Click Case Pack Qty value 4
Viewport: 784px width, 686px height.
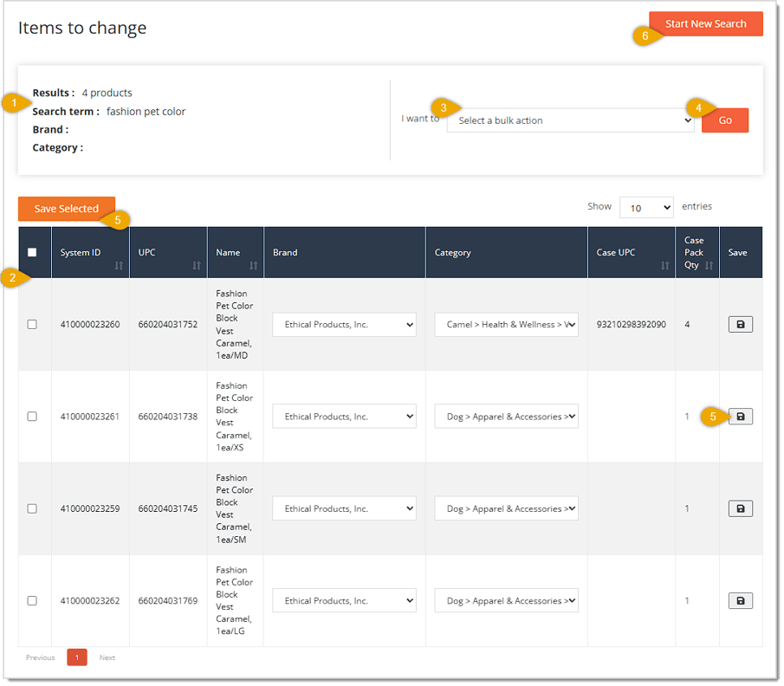point(687,325)
